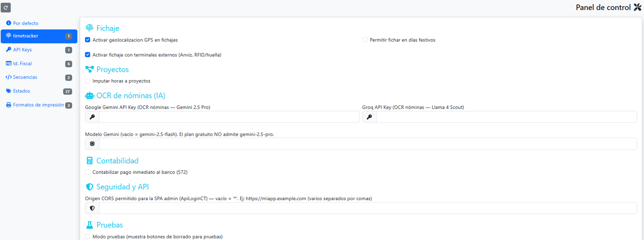Click the Groq API Key label
Screen dimensions: 644x240
413,107
